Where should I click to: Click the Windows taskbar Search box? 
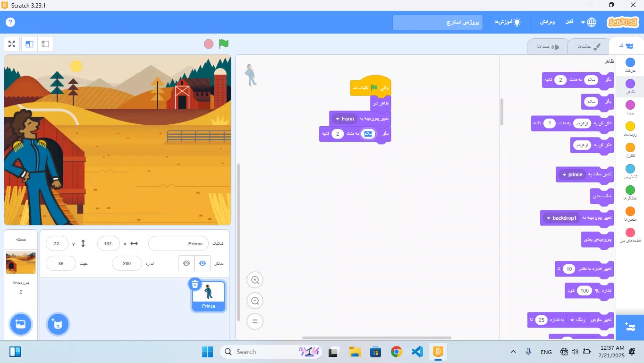(x=271, y=352)
